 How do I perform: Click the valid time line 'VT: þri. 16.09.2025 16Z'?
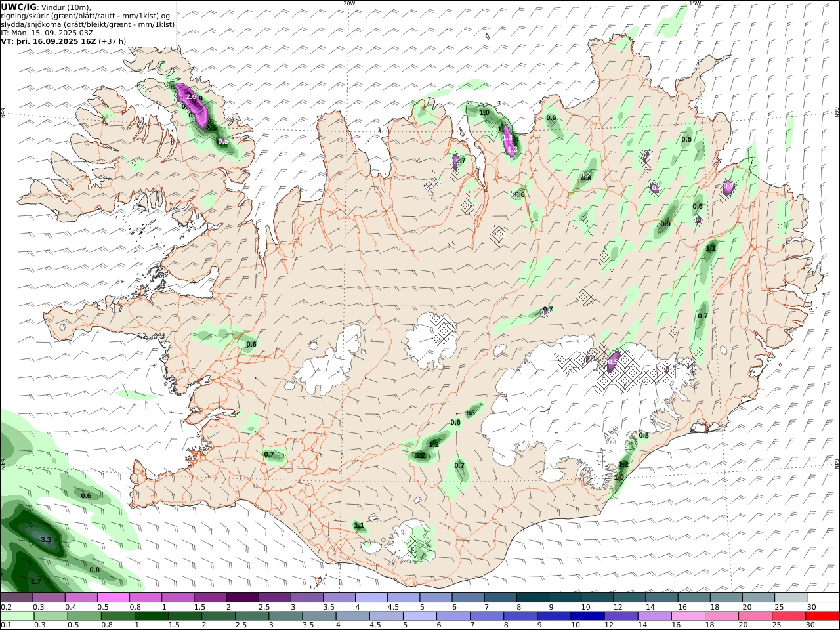tap(49, 41)
